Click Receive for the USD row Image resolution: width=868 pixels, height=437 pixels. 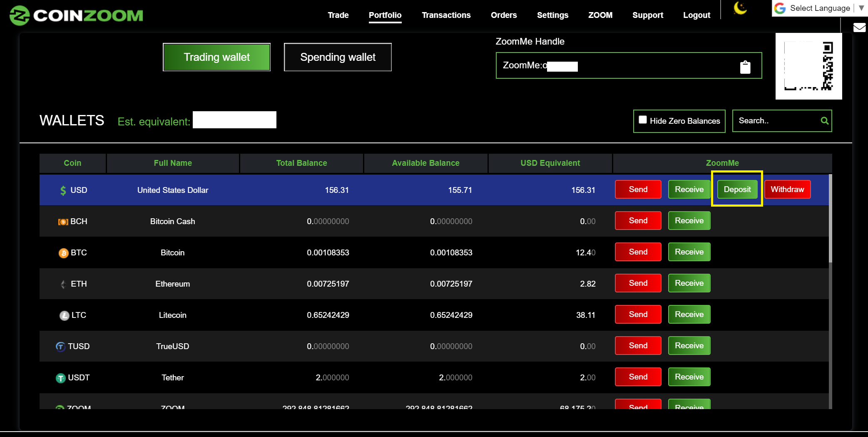tap(689, 190)
